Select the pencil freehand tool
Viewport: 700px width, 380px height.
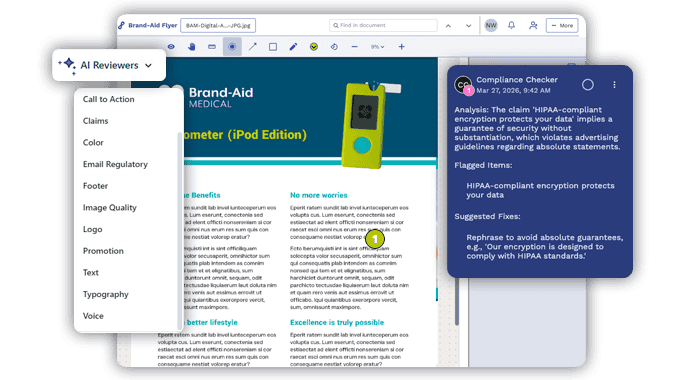[x=293, y=46]
